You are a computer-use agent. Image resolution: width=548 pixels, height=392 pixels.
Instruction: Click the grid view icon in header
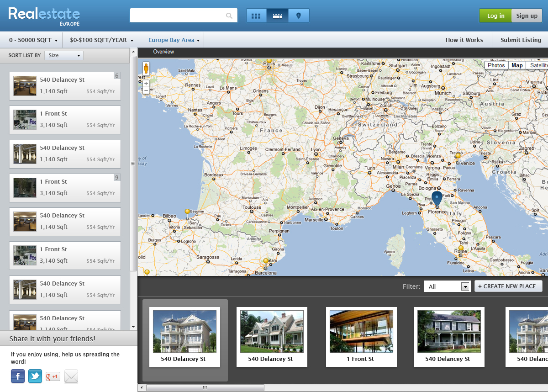click(256, 16)
